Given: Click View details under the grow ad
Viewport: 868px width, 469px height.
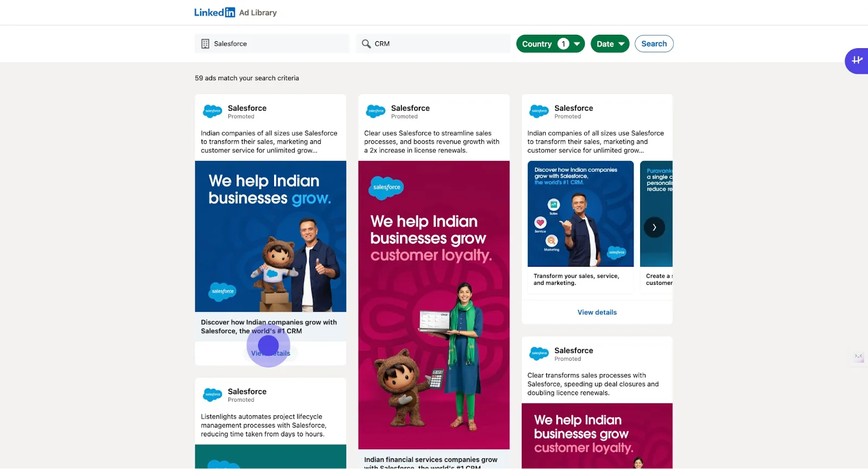Looking at the screenshot, I should [270, 354].
